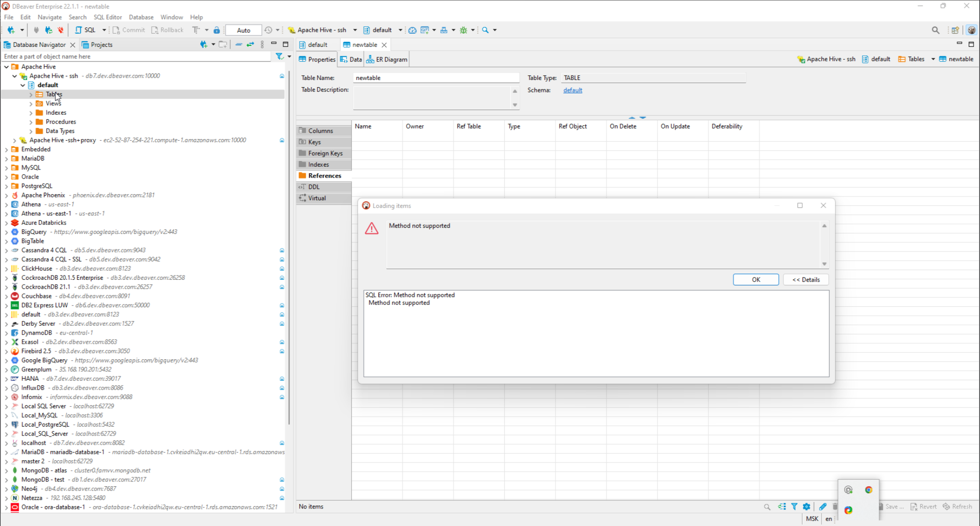This screenshot has width=980, height=526.
Task: Click the Reconnect icon in toolbar
Action: [48, 30]
